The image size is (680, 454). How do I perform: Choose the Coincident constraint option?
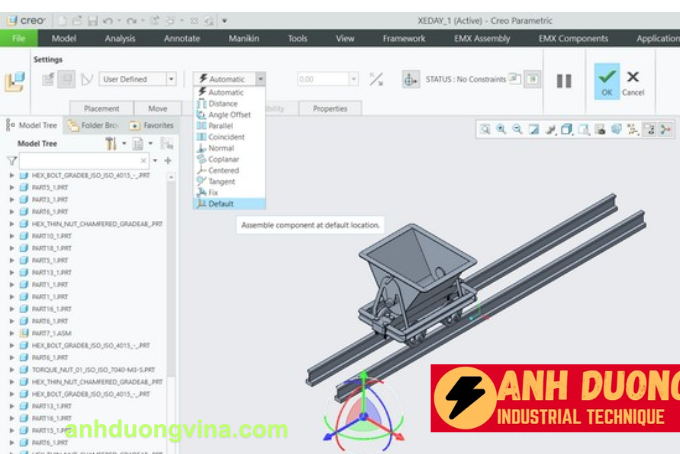pyautogui.click(x=225, y=137)
